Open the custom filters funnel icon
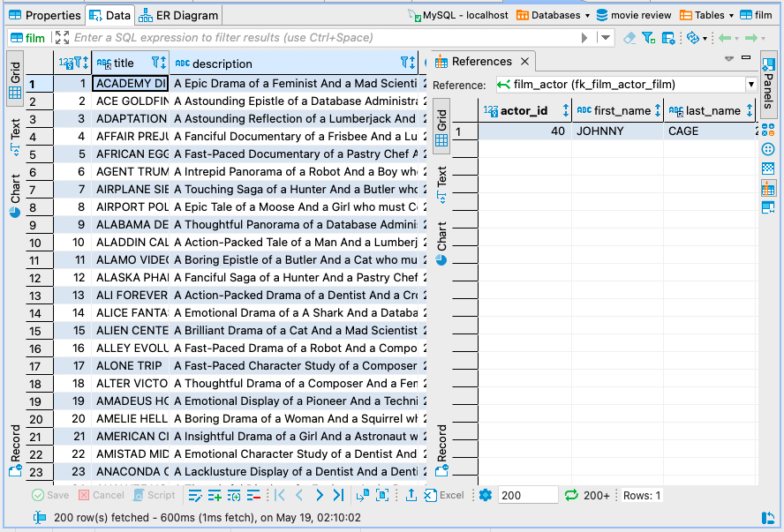This screenshot has height=532, width=784. 649,37
